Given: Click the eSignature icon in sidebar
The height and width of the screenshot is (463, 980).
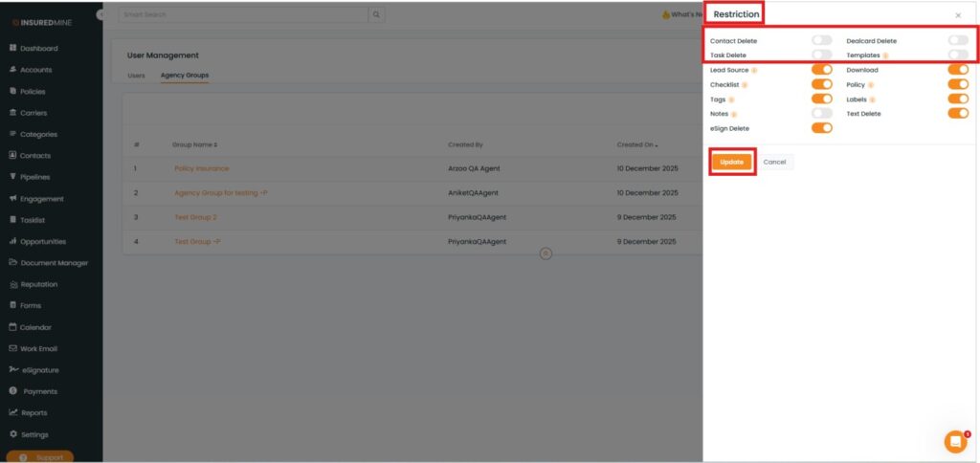Looking at the screenshot, I should click(x=12, y=370).
